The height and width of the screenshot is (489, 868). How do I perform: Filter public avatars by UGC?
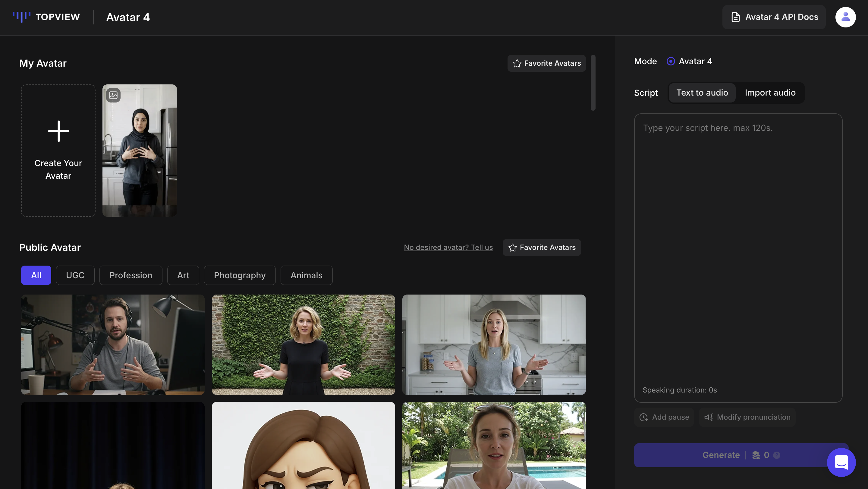tap(75, 275)
